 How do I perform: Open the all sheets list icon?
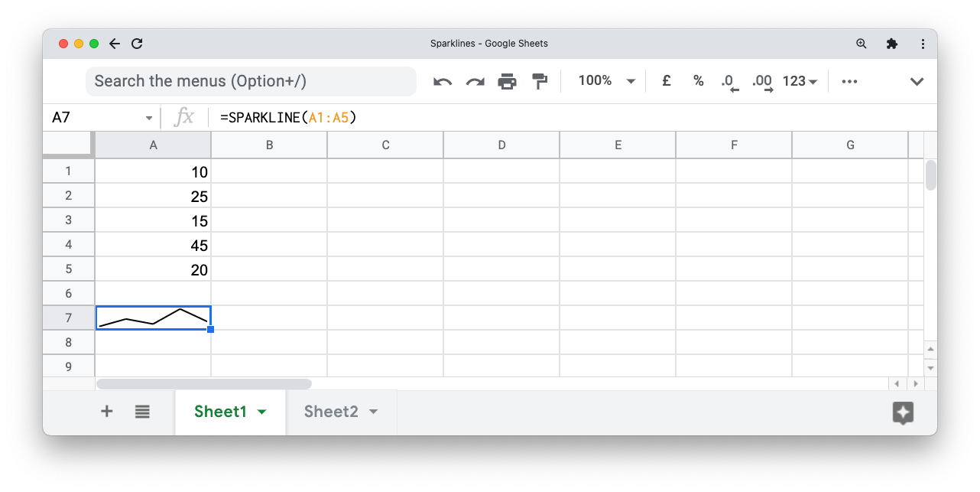(142, 411)
